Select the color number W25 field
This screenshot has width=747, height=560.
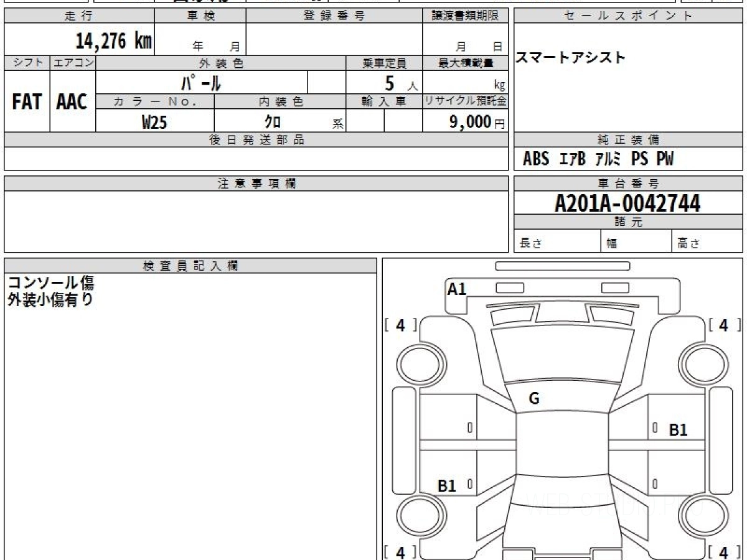(155, 122)
